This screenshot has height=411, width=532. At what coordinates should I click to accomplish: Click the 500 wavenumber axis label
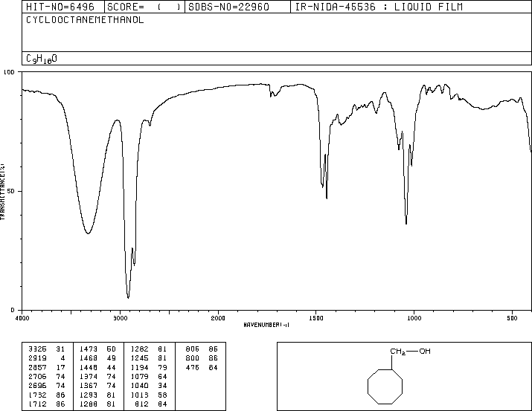(x=512, y=318)
